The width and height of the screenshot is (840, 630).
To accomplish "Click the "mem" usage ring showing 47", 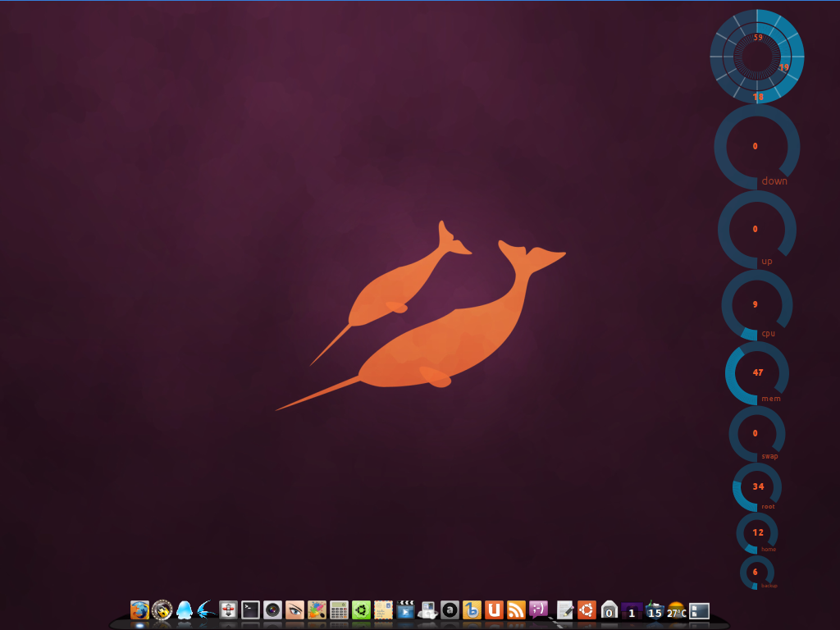I will point(757,373).
